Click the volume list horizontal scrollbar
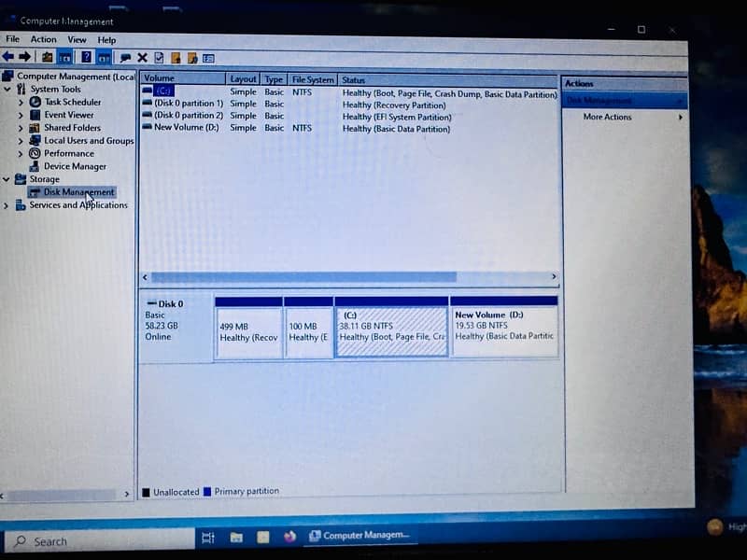Screen dimensions: 747x560 pos(303,277)
